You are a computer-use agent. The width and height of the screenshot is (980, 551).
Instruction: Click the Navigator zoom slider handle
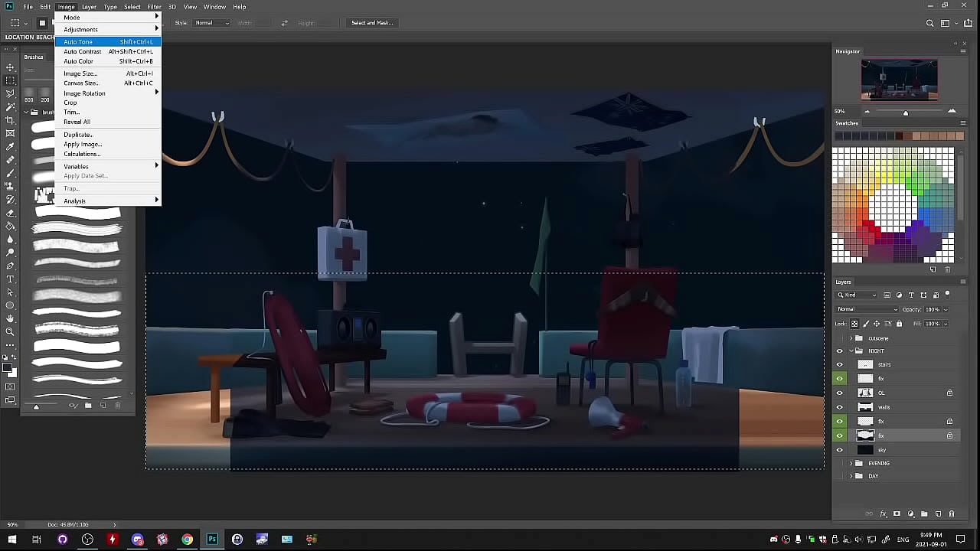coord(906,112)
